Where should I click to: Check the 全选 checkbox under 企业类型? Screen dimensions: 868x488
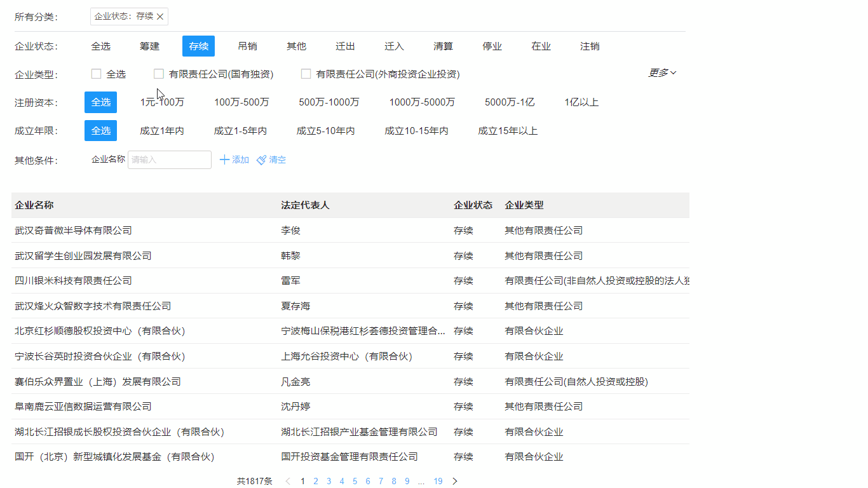(95, 74)
